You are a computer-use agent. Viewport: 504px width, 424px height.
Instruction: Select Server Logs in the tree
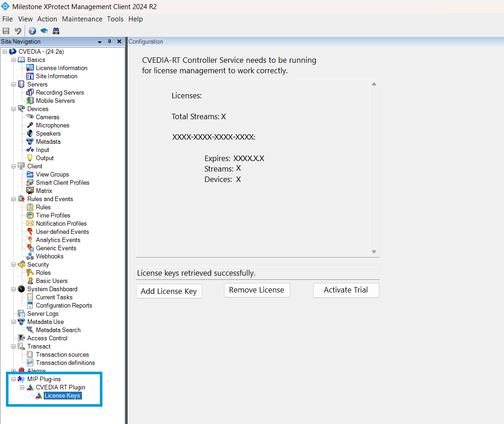tap(43, 313)
